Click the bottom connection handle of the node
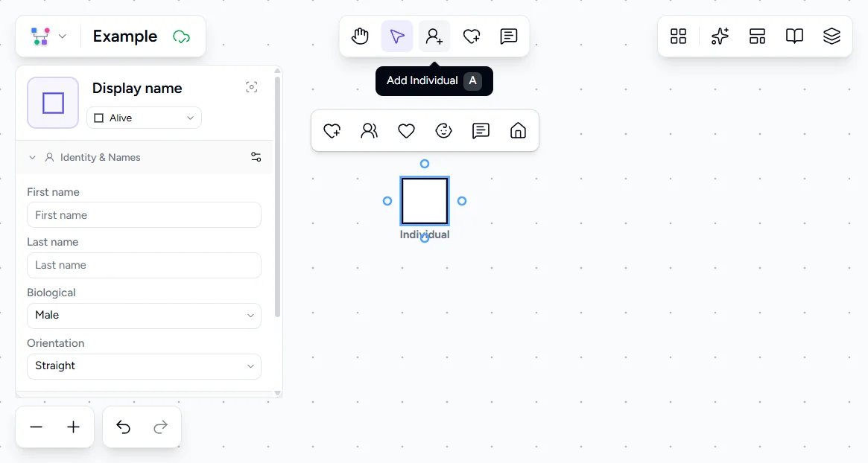The width and height of the screenshot is (868, 463). pyautogui.click(x=425, y=238)
